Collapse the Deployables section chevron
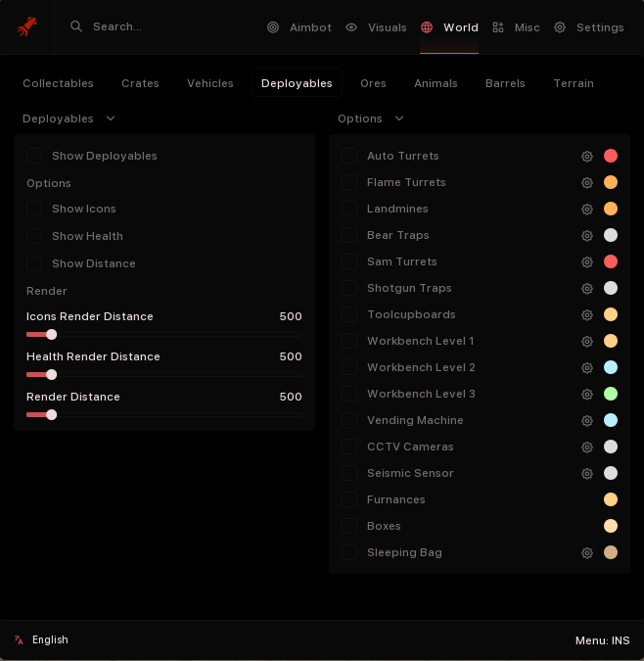644x661 pixels. tap(111, 118)
